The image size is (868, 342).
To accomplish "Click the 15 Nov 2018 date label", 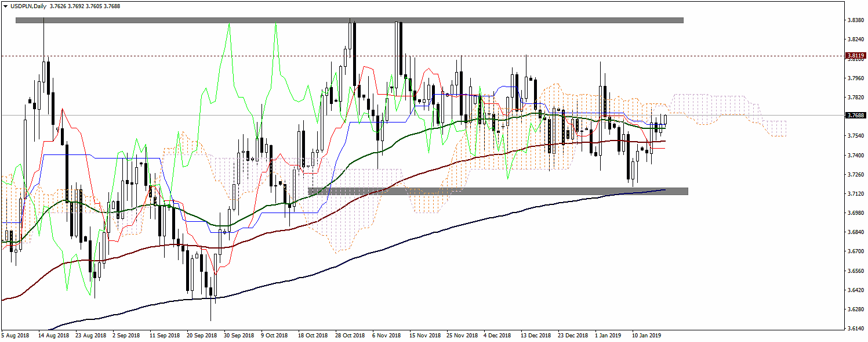I will click(424, 336).
